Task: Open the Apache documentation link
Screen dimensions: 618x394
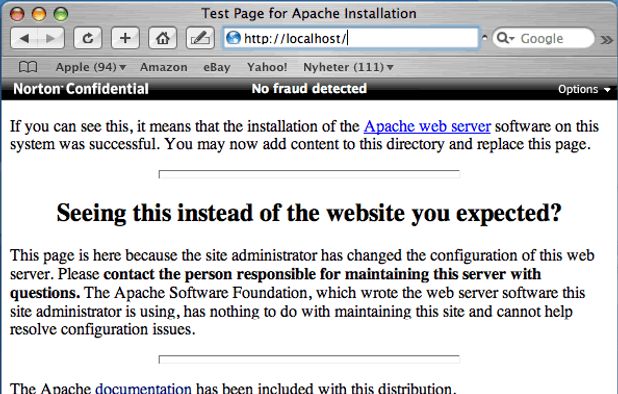Action: click(143, 388)
